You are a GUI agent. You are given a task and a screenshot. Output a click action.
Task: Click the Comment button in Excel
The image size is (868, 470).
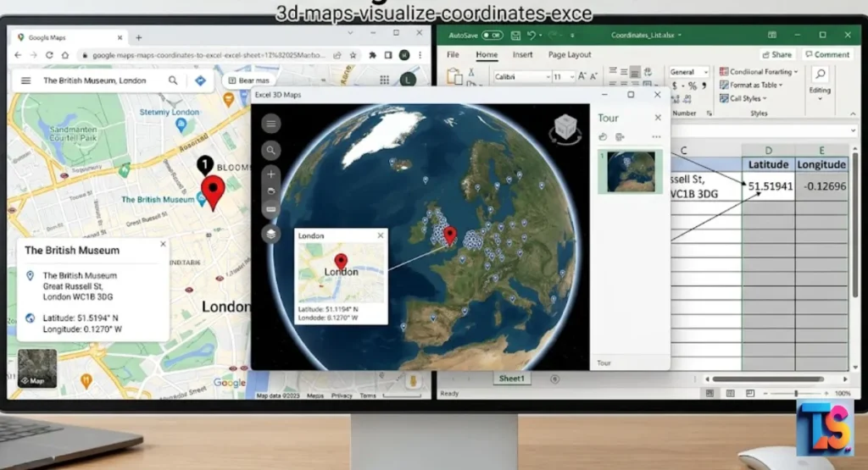[x=827, y=55]
